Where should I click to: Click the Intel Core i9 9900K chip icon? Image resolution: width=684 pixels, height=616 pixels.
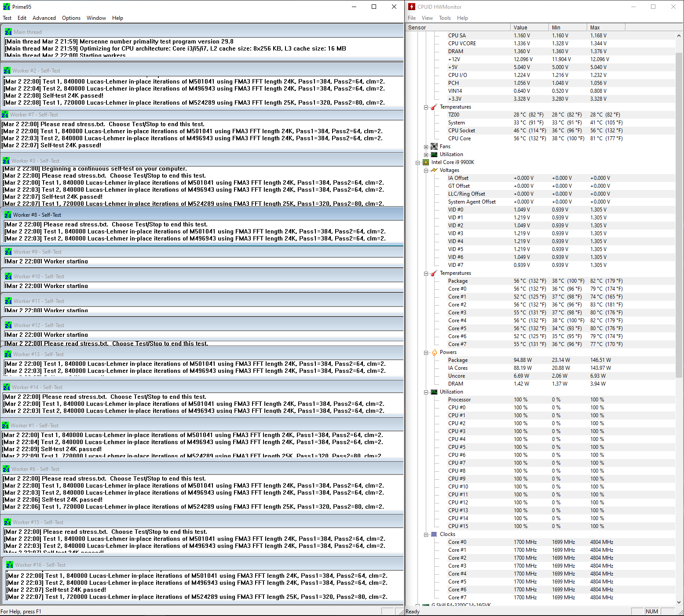click(x=426, y=162)
